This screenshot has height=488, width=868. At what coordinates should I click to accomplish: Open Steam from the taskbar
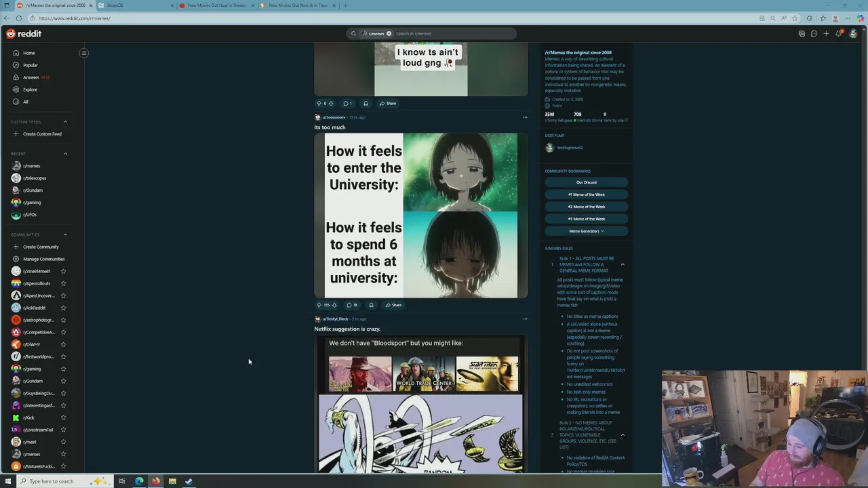click(189, 481)
